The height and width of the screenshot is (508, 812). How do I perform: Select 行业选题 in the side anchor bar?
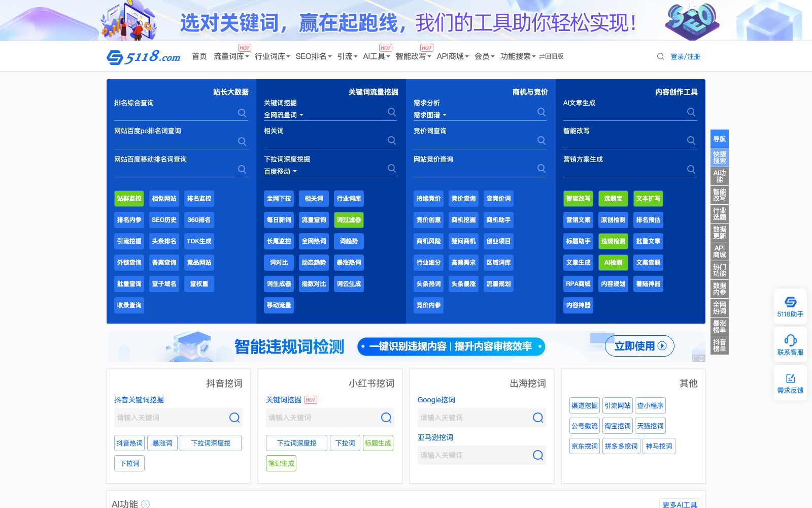720,214
